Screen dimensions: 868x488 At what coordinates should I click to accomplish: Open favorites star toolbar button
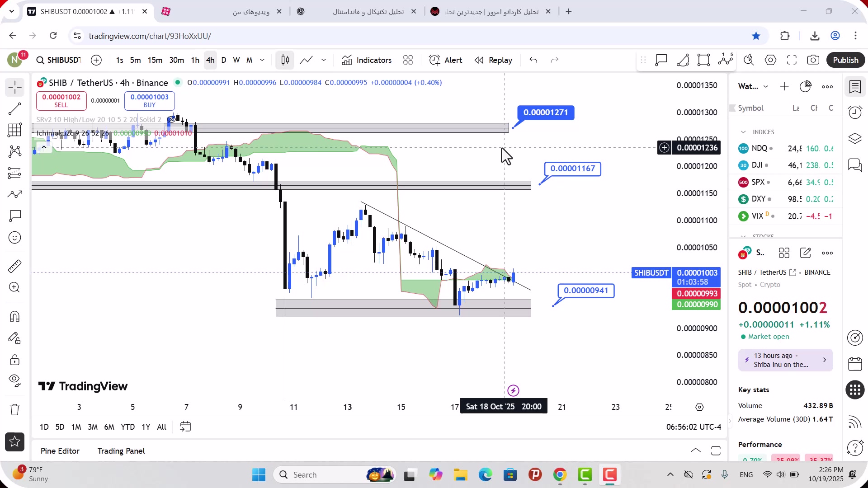pyautogui.click(x=14, y=442)
